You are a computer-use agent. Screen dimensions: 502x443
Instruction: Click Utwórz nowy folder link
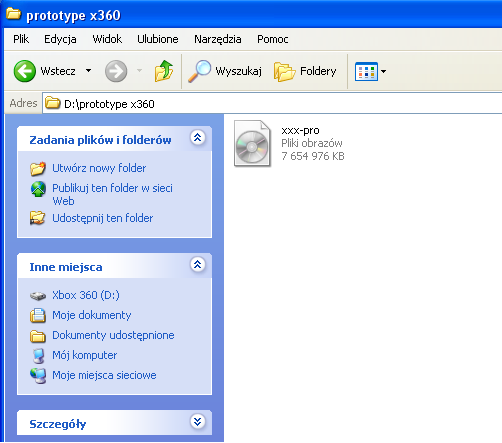(99, 168)
